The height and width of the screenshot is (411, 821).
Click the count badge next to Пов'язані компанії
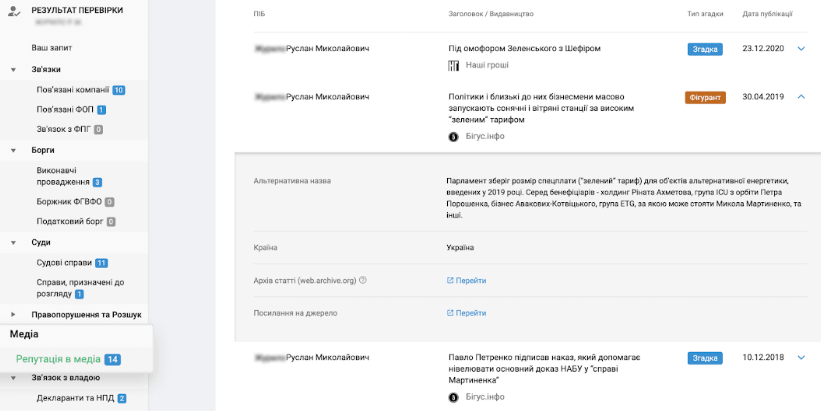pyautogui.click(x=119, y=90)
